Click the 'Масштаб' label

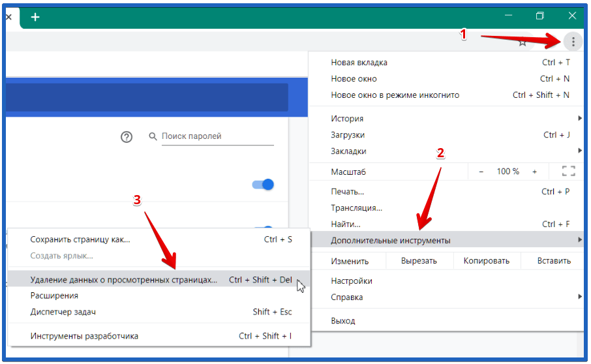[x=348, y=172]
